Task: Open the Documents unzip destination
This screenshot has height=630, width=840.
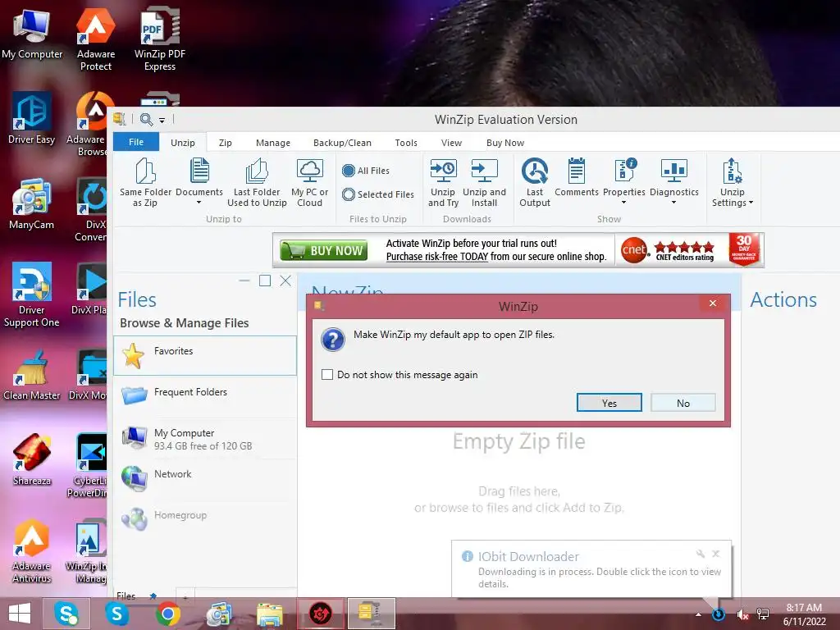Action: pyautogui.click(x=199, y=182)
